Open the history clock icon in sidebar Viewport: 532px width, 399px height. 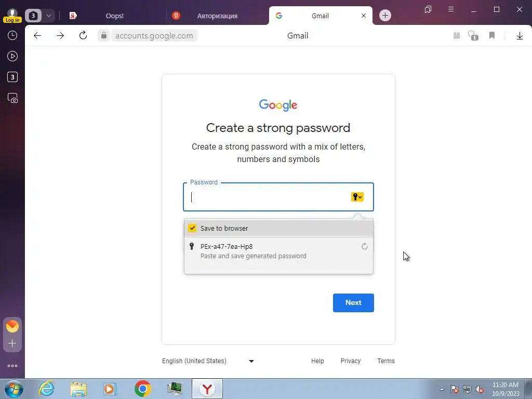pyautogui.click(x=12, y=35)
